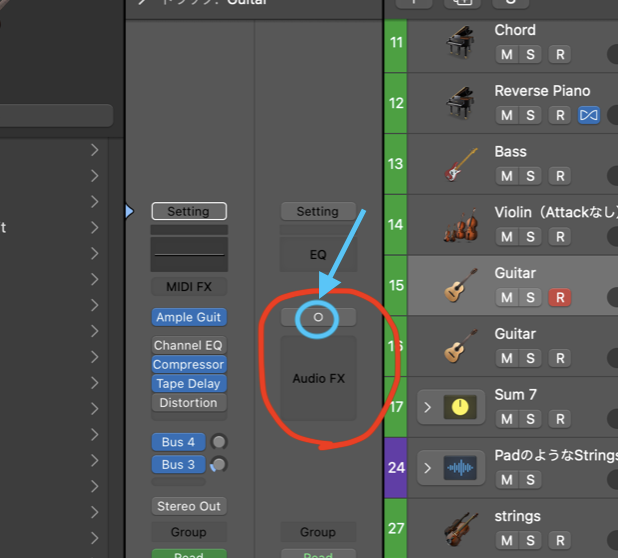
Task: Click the right channel strip Group slot
Action: point(318,532)
